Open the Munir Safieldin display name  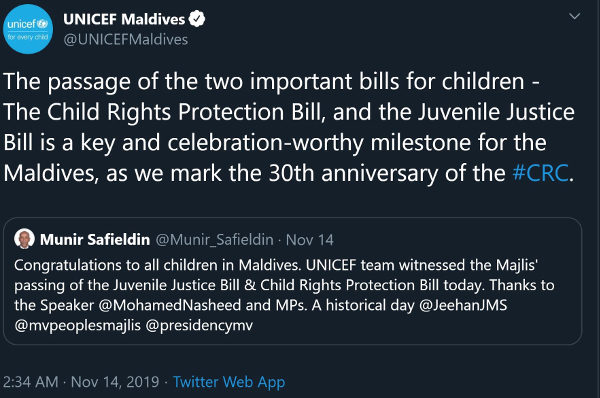point(95,240)
